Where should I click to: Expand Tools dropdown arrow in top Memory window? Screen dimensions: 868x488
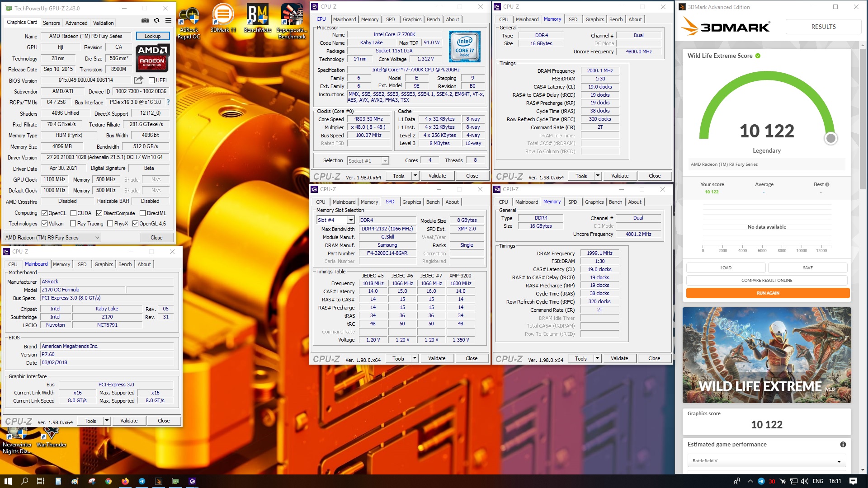click(x=598, y=176)
